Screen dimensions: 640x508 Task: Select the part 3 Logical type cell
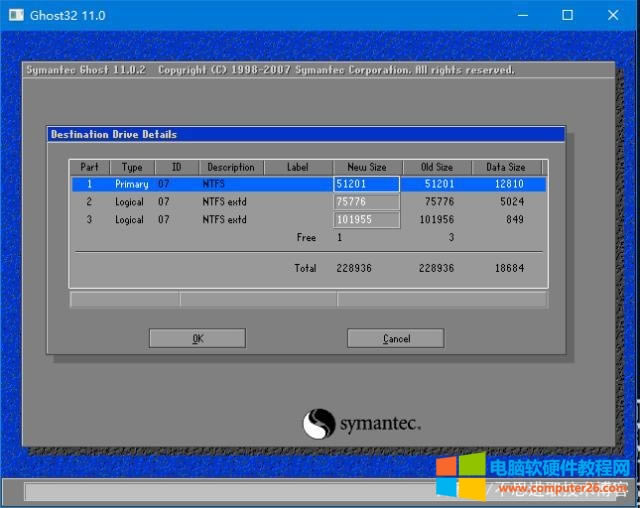pos(129,220)
